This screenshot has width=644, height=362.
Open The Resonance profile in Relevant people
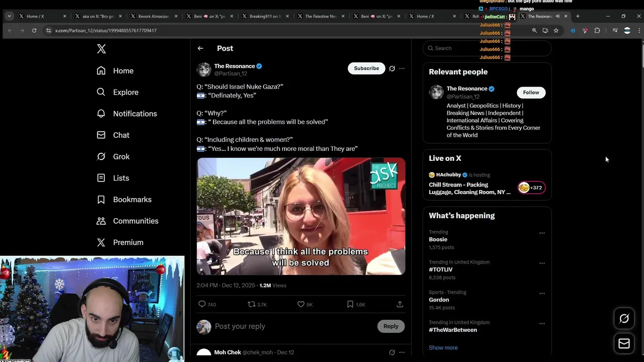coord(466,88)
